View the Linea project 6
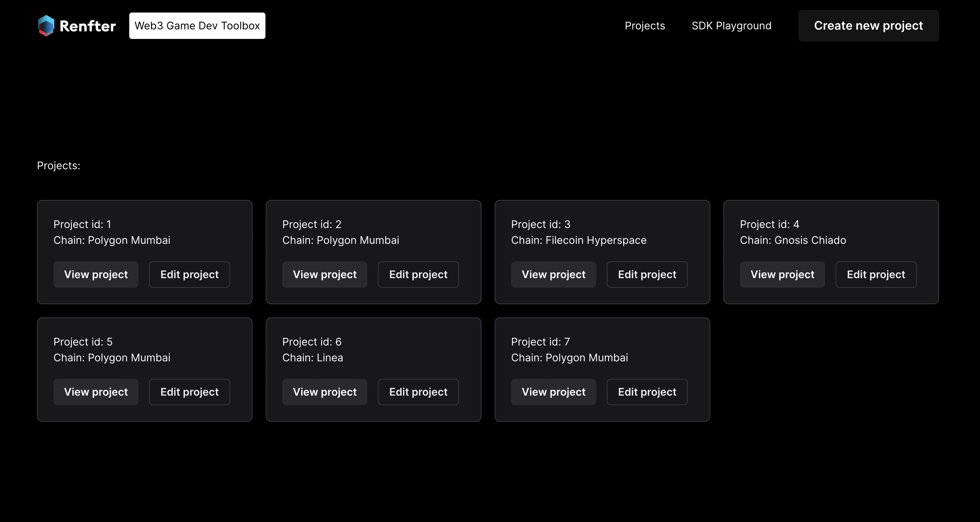 (x=324, y=392)
